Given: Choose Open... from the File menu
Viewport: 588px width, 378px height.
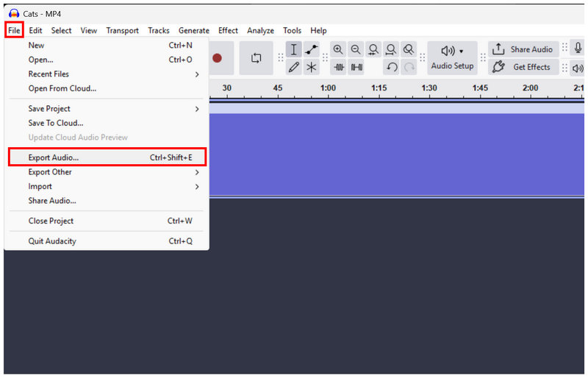Looking at the screenshot, I should point(107,60).
